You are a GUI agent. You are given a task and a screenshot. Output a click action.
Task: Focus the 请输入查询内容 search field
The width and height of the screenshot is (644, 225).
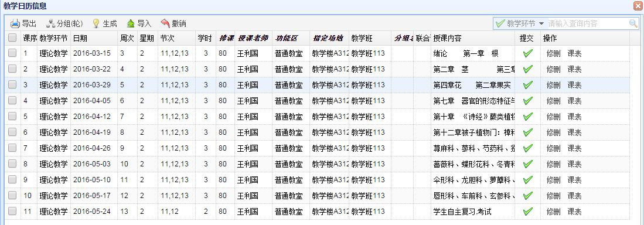tap(587, 23)
